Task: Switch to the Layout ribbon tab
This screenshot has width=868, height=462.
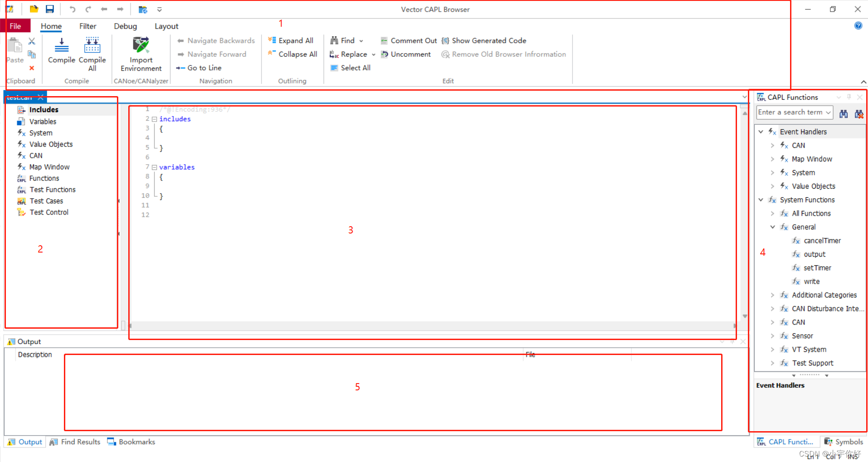Action: coord(166,26)
